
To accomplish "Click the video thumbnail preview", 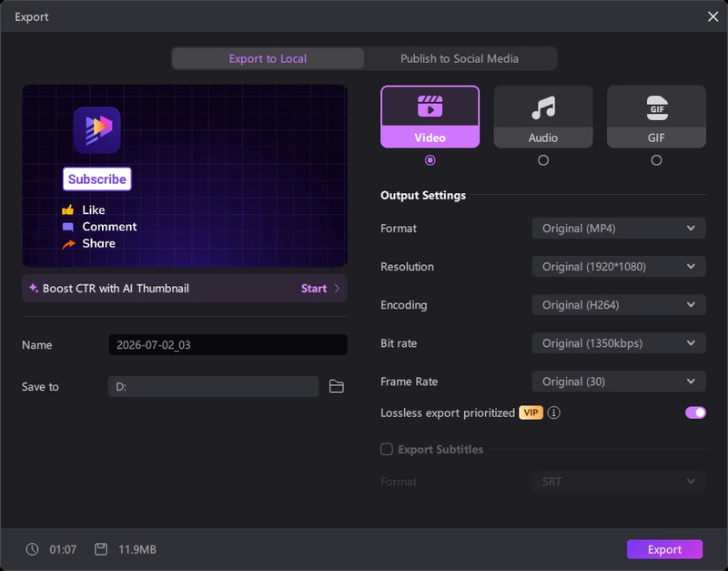I will pos(185,176).
